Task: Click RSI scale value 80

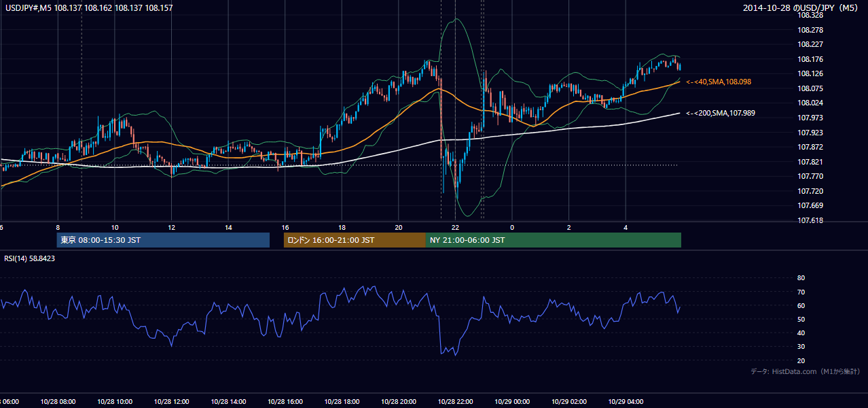Action: point(801,278)
